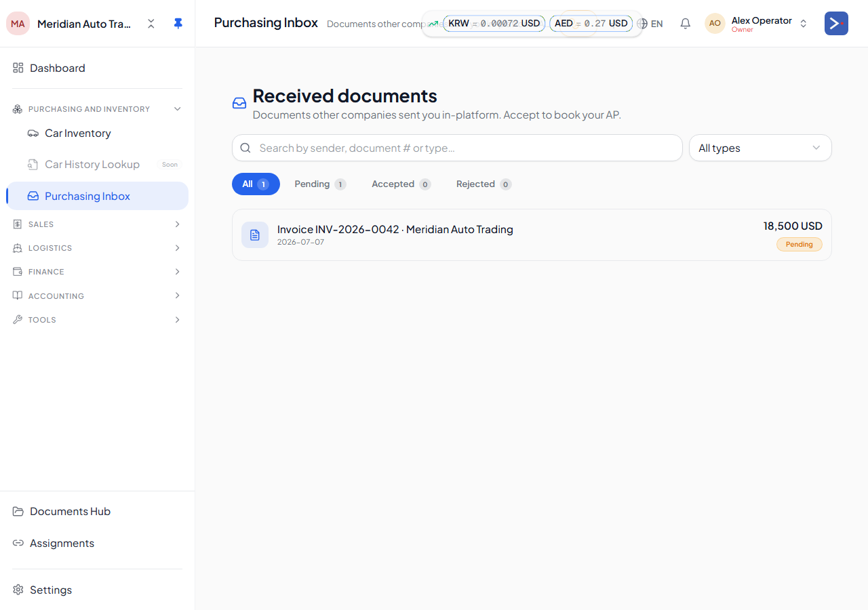Viewport: 868px width, 610px height.
Task: Open the All types dropdown
Action: pyautogui.click(x=760, y=148)
